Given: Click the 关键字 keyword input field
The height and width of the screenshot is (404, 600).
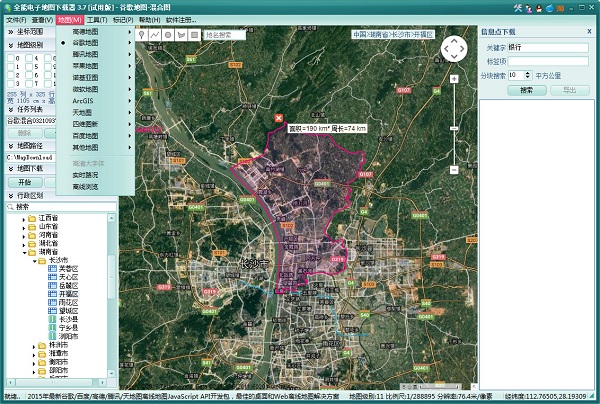Looking at the screenshot, I should [548, 47].
